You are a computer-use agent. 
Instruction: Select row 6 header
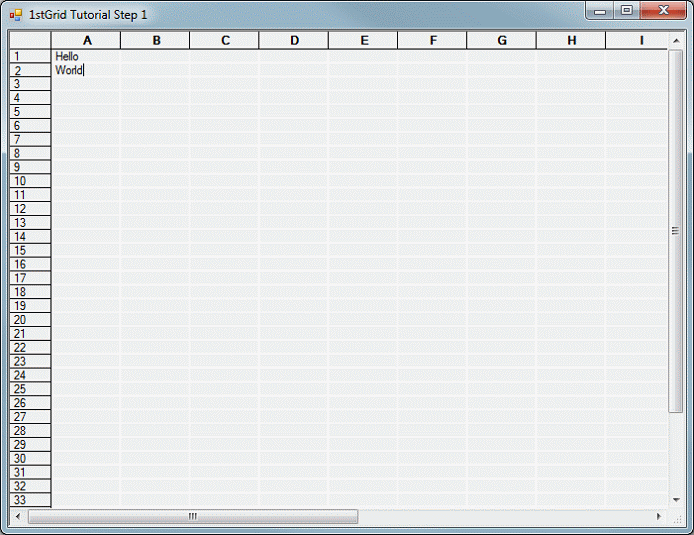tap(30, 125)
